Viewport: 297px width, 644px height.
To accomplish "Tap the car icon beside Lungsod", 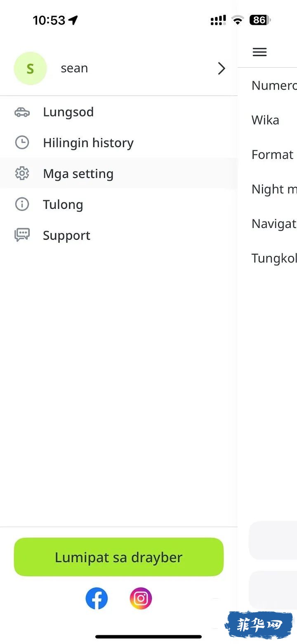I will coord(22,112).
